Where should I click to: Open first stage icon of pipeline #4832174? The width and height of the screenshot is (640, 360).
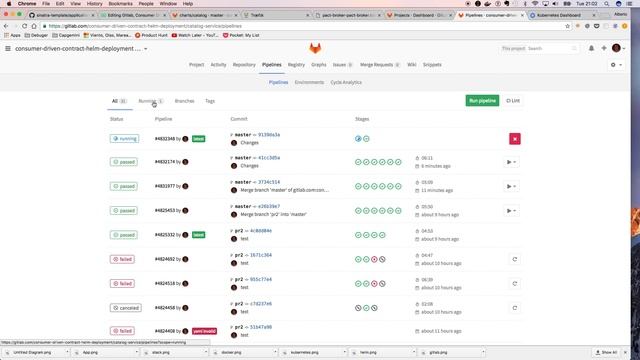pos(358,162)
